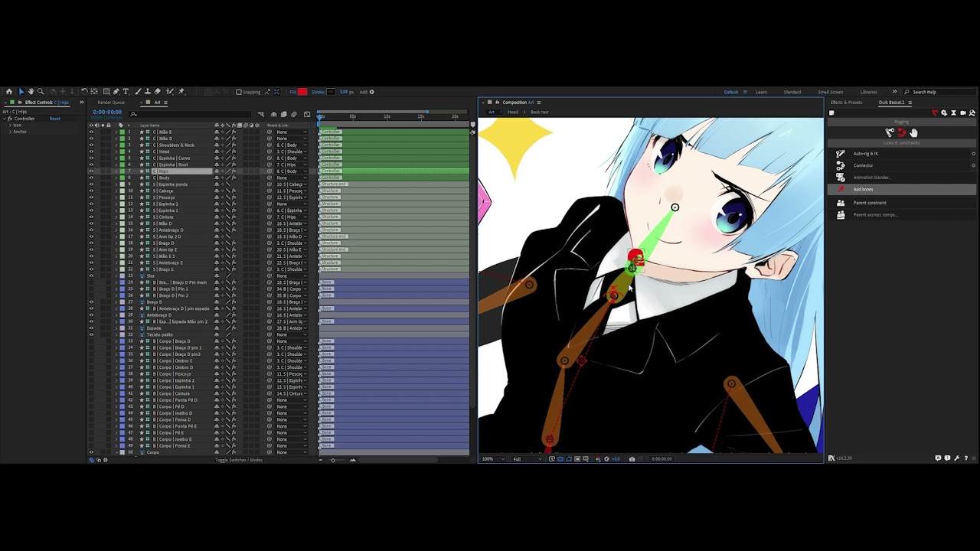Select the Rectangle shape tool
Screen dimensions: 980x551
(x=106, y=92)
